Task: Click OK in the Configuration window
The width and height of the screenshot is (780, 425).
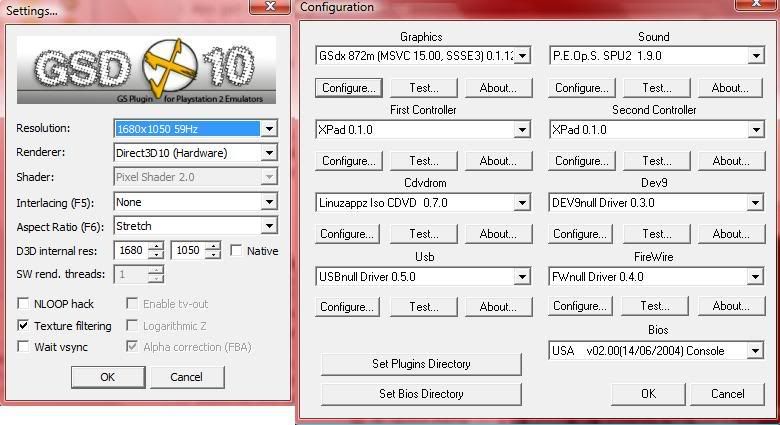Action: click(x=649, y=394)
